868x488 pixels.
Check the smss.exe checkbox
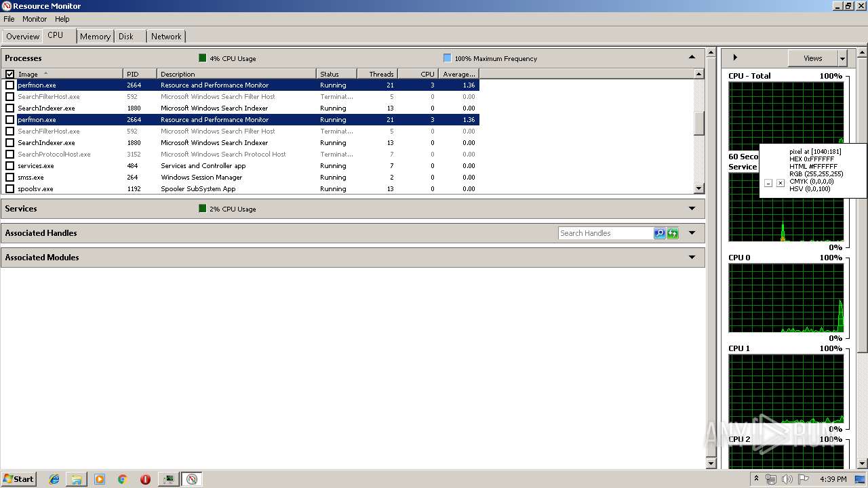pos(9,178)
